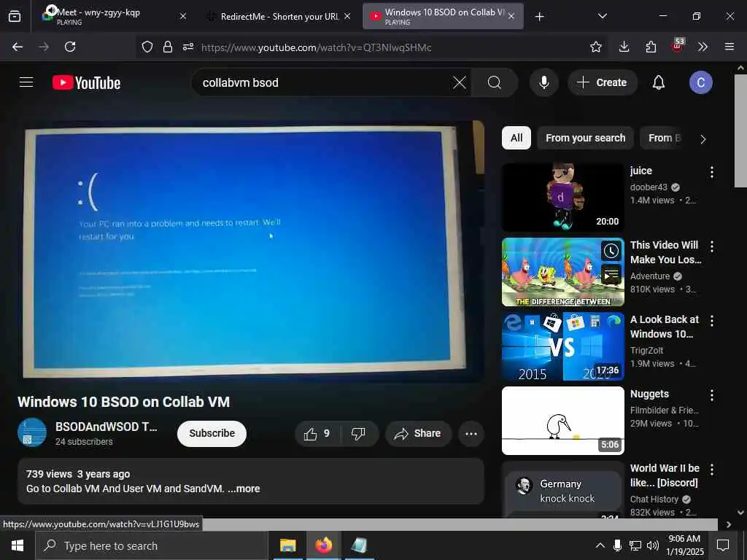Screen dimensions: 747x560
Task: Open YouTube guide hamburger menu
Action: 26,82
